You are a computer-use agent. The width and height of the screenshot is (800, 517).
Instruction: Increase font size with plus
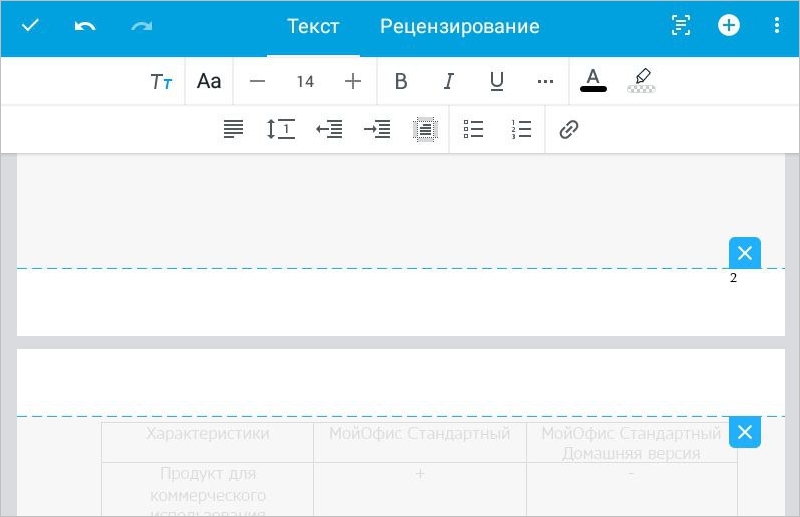[x=353, y=81]
